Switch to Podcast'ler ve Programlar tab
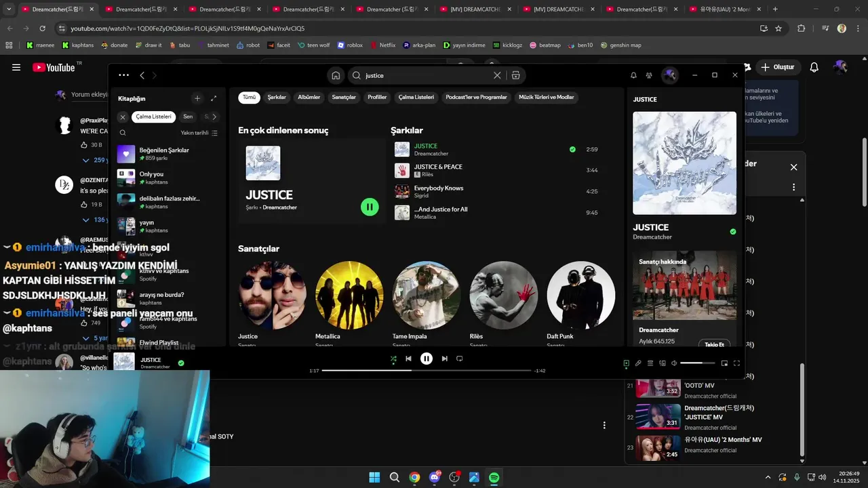Viewport: 868px width, 488px height. (476, 98)
